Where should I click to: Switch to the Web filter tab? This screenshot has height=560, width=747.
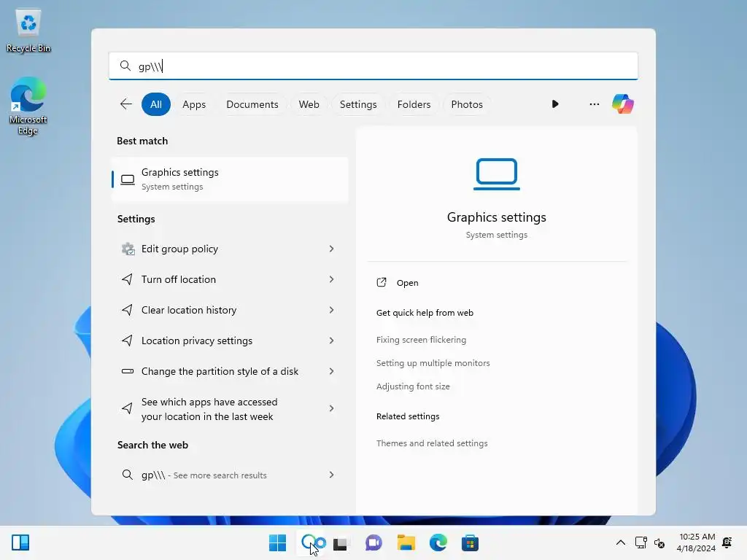point(309,104)
